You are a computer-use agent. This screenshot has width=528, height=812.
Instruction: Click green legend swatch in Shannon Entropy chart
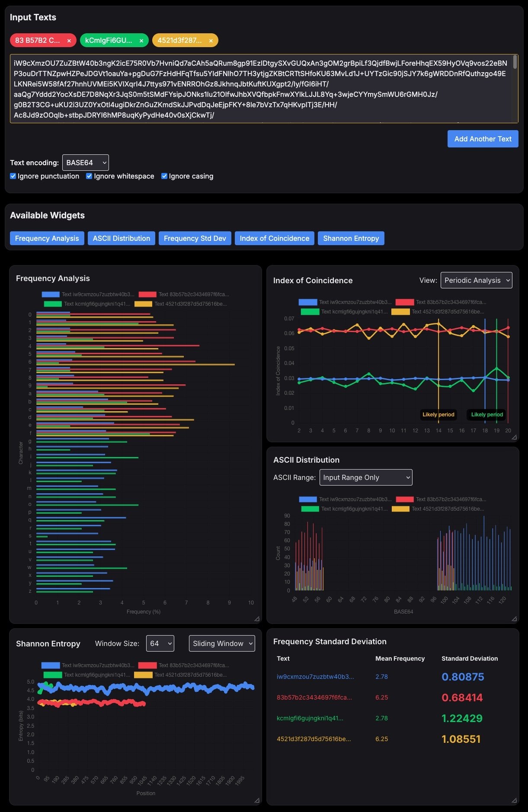[x=53, y=675]
